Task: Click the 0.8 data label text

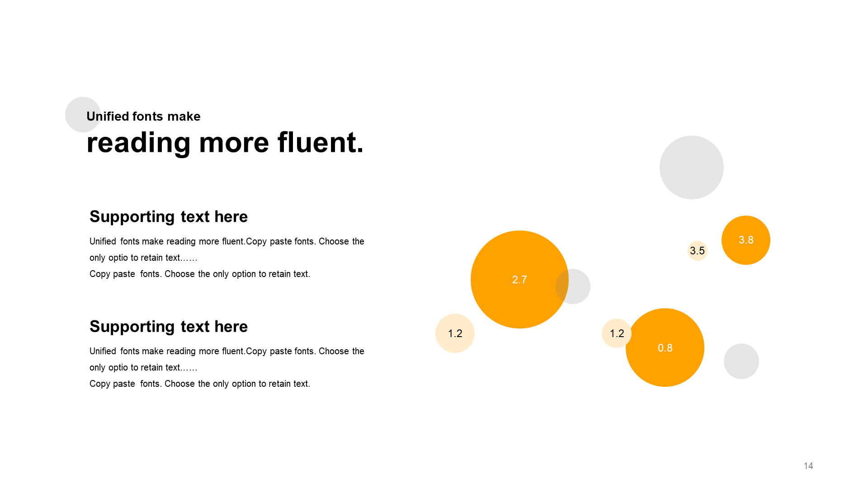Action: click(x=665, y=348)
